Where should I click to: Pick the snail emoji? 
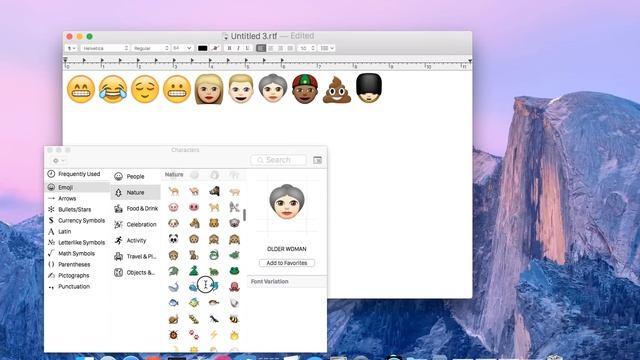click(x=173, y=319)
